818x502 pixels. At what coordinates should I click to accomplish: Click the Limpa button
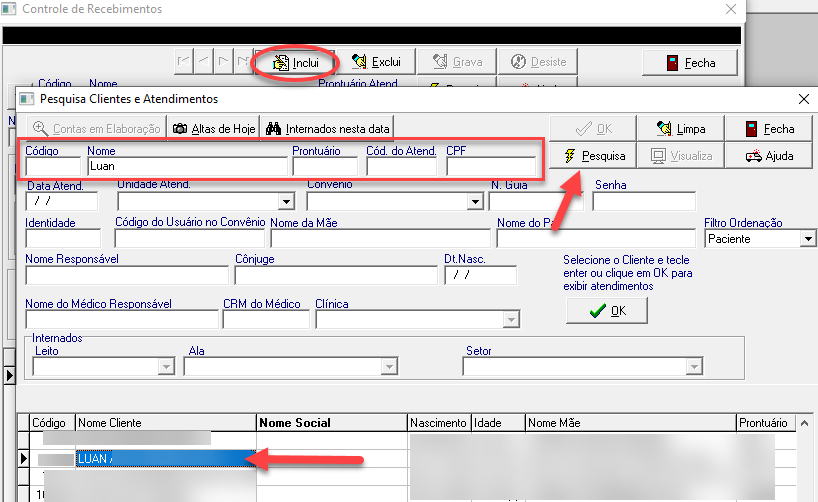click(681, 129)
